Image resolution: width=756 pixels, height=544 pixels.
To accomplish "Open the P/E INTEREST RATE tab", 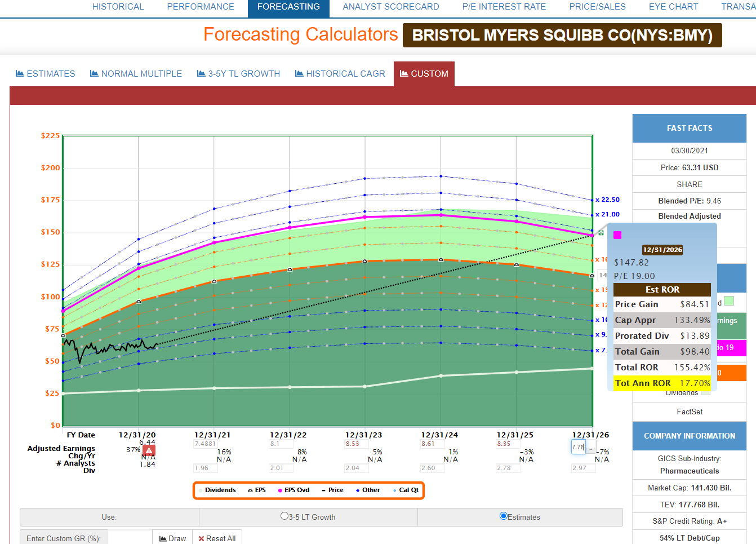I will pyautogui.click(x=504, y=7).
